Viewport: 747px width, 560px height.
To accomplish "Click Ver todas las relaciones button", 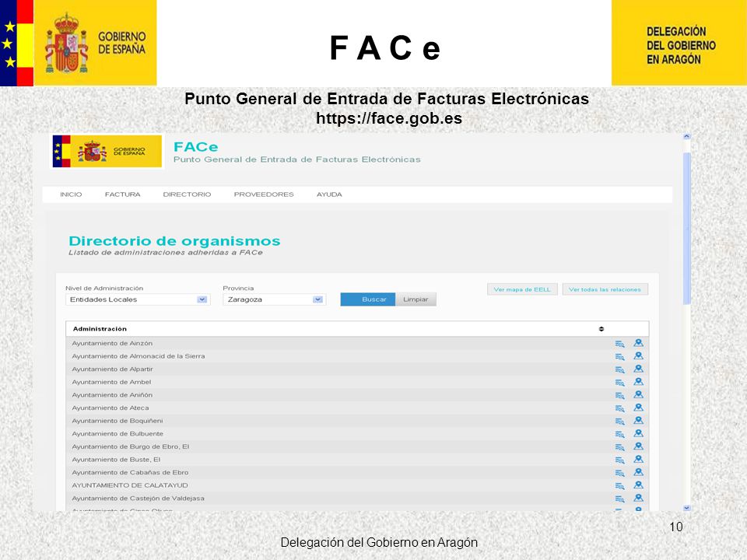I will coord(605,289).
